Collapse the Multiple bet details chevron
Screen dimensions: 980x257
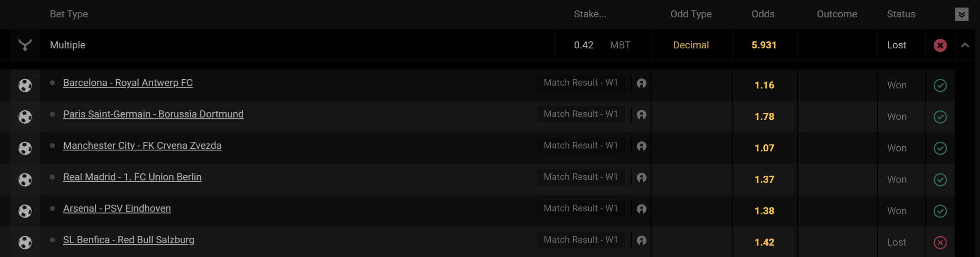tap(965, 45)
